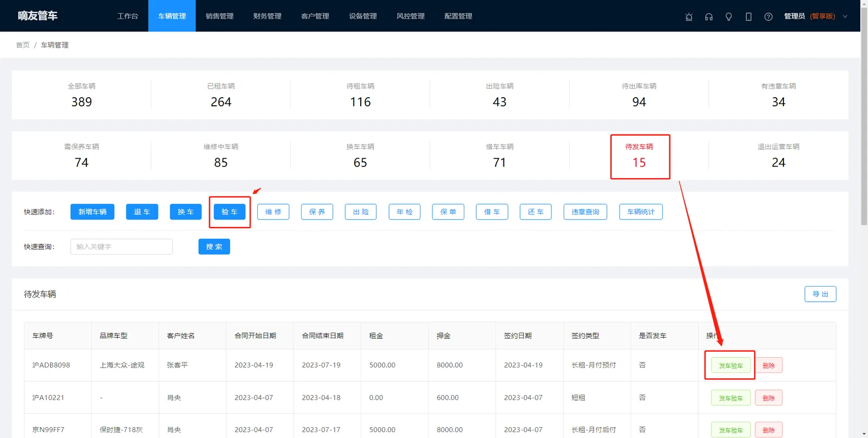Image resolution: width=868 pixels, height=438 pixels.
Task: Expand the 管理员 account dropdown arrow
Action: tap(845, 16)
